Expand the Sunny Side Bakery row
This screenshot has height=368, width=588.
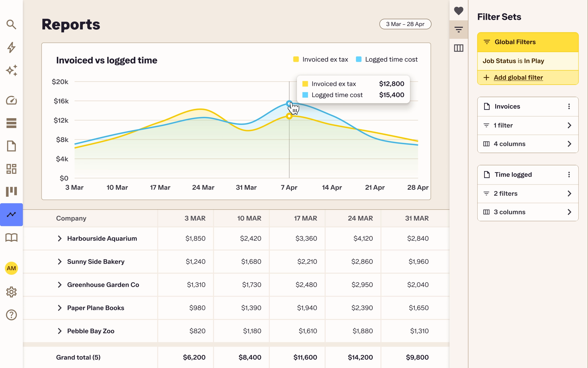click(60, 262)
